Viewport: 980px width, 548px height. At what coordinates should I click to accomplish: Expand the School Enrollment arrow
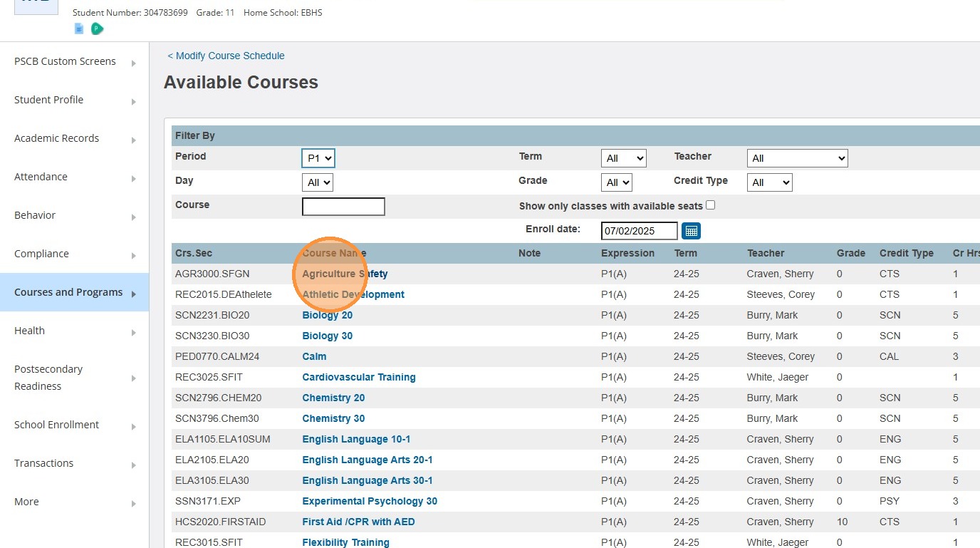tap(134, 426)
